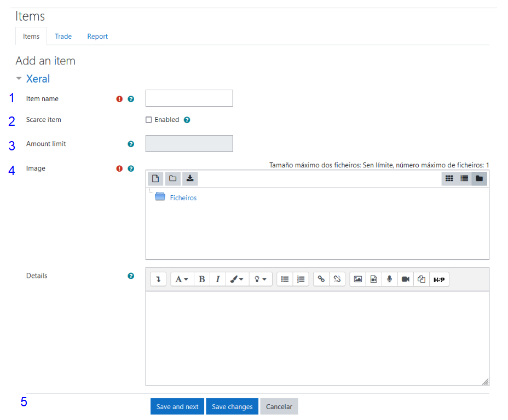Insert H5P content via editor toolbar
This screenshot has height=420, width=508.
(x=439, y=279)
